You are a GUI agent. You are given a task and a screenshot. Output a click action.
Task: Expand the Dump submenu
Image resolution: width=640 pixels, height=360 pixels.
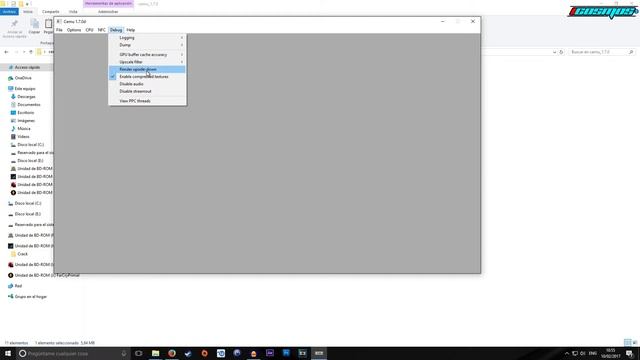[x=147, y=45]
